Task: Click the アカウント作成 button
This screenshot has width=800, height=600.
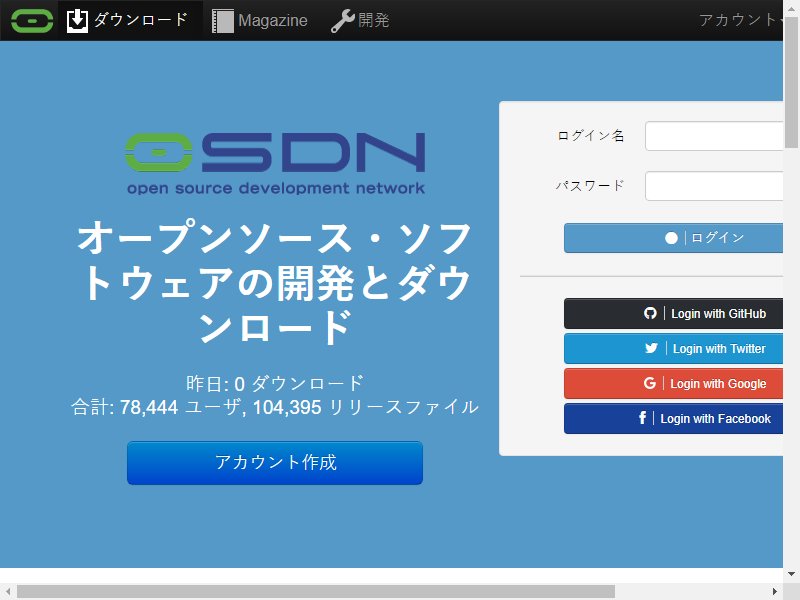Action: pyautogui.click(x=275, y=463)
